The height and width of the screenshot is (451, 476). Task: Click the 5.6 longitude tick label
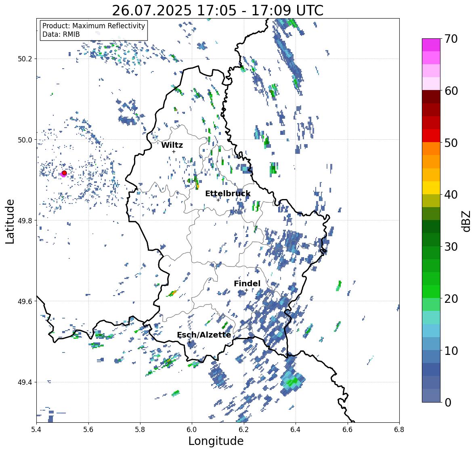[88, 430]
